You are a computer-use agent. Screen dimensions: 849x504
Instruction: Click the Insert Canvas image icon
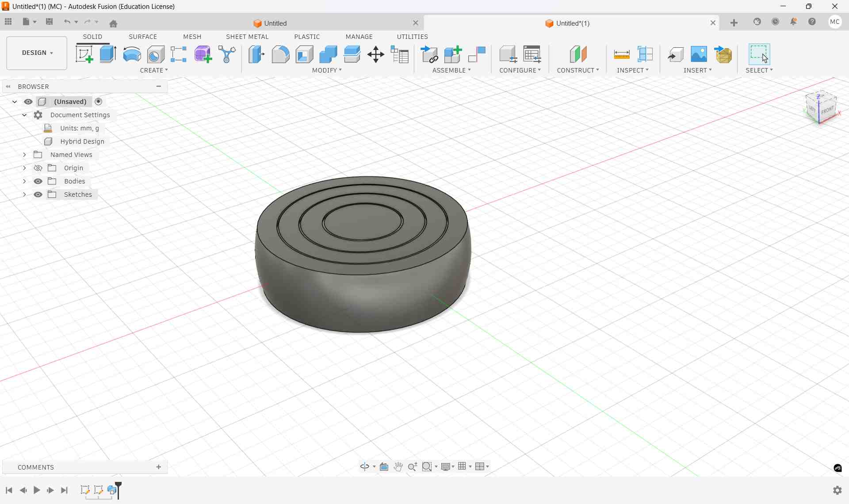(x=699, y=54)
